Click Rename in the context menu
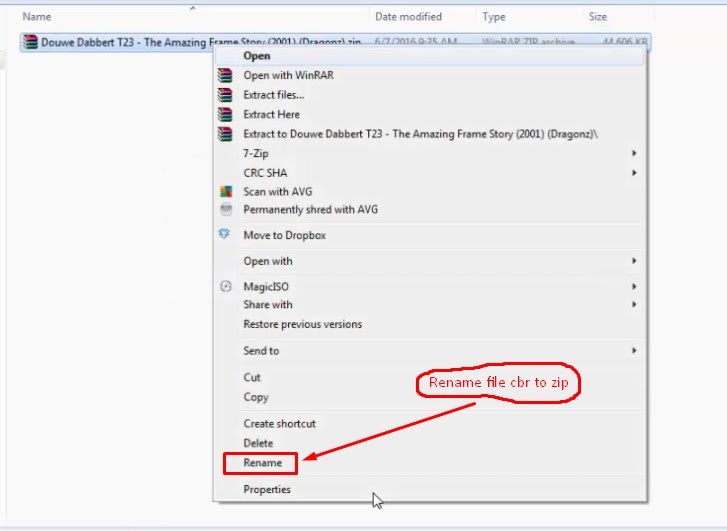This screenshot has width=727, height=531. point(262,463)
